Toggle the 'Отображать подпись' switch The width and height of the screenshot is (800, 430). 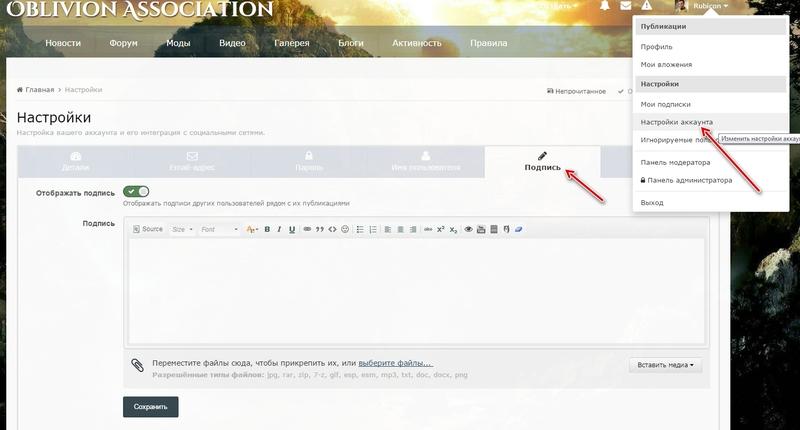(136, 191)
